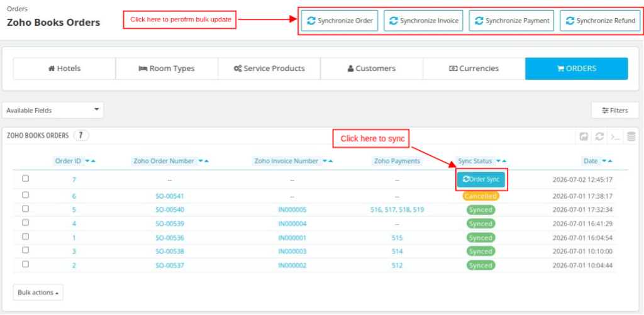Open the SO-00540 order link

pos(170,210)
